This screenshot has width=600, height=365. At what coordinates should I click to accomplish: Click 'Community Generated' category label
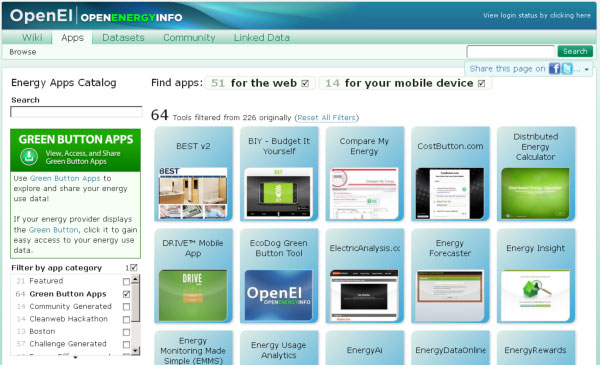click(70, 306)
